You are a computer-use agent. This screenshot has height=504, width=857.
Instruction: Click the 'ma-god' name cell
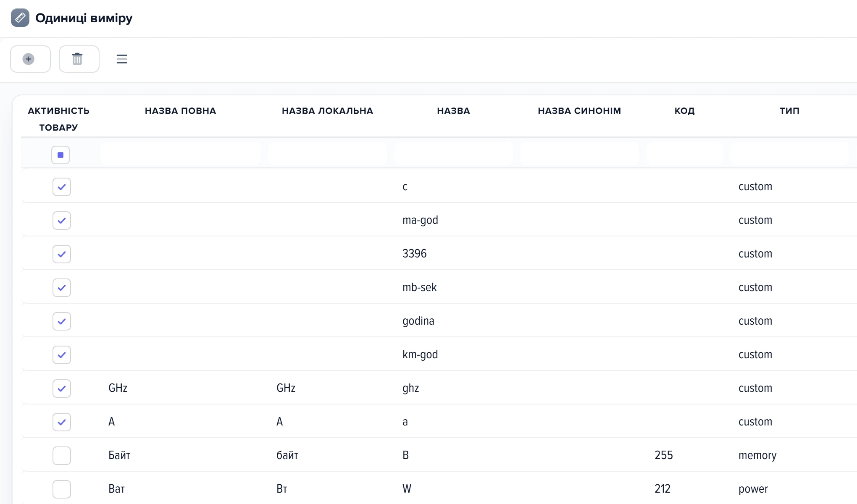[x=420, y=220]
